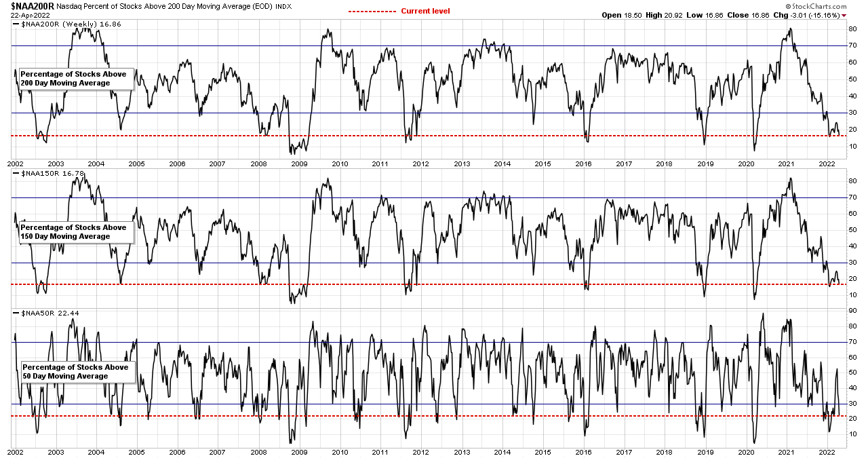Click the Low 16.86 value
This screenshot has width=868, height=458.
click(704, 16)
